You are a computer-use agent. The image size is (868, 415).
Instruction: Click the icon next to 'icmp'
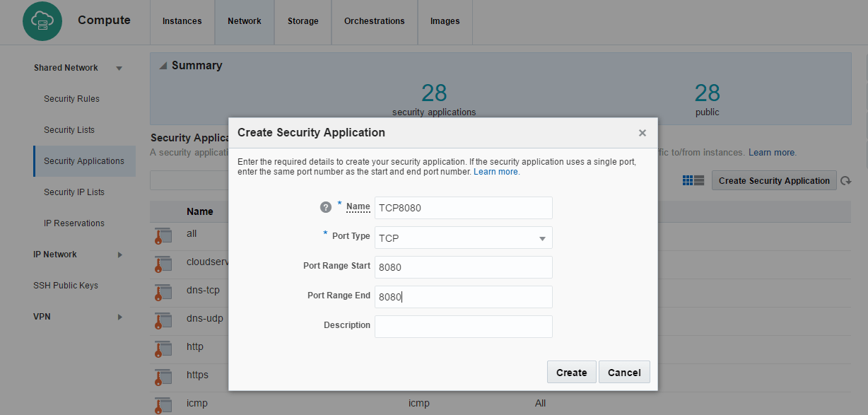pos(163,404)
